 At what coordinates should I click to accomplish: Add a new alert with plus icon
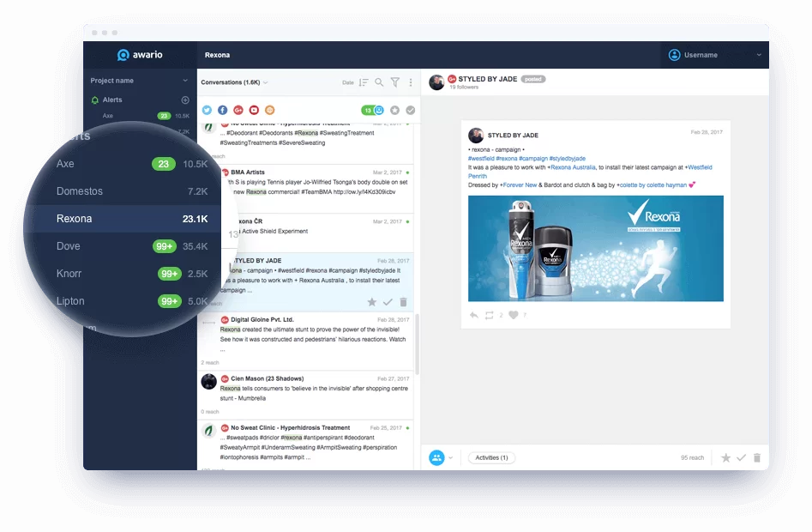pyautogui.click(x=185, y=100)
